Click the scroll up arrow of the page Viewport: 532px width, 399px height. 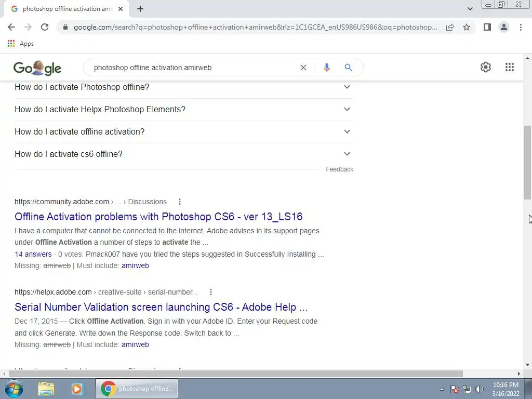coord(528,58)
